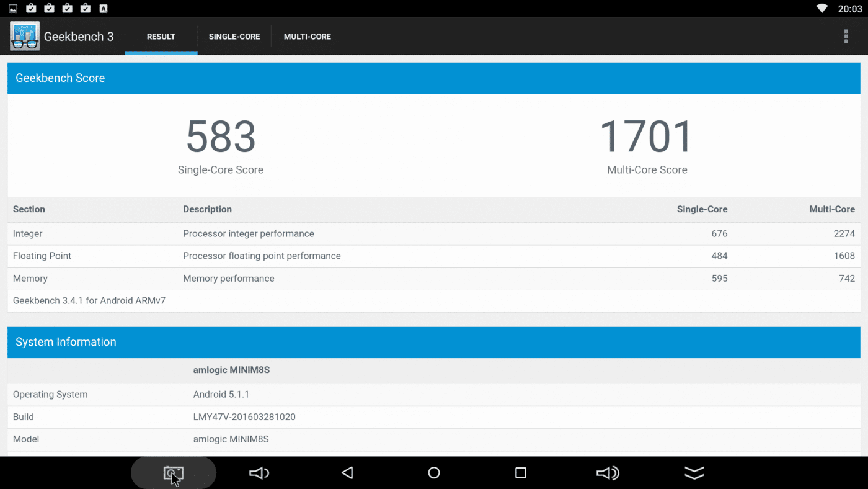The height and width of the screenshot is (489, 868).
Task: Tap the Wi-Fi status icon
Action: (x=822, y=9)
